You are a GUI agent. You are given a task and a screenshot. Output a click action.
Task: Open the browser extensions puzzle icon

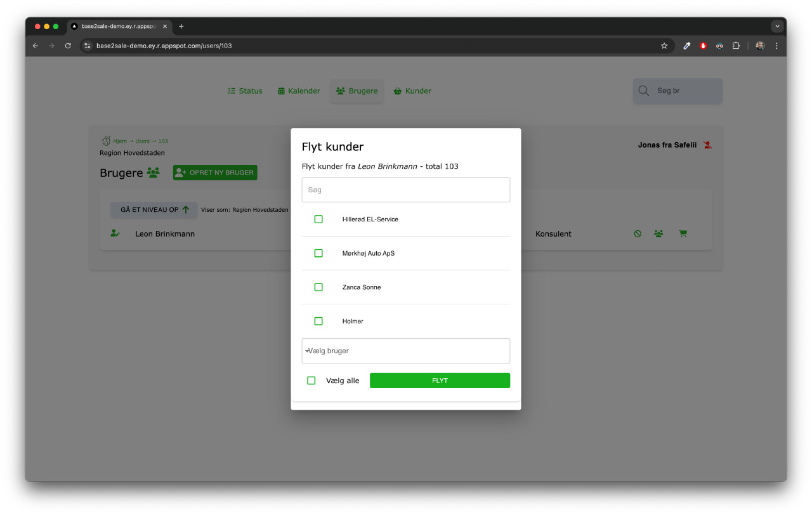pyautogui.click(x=736, y=46)
